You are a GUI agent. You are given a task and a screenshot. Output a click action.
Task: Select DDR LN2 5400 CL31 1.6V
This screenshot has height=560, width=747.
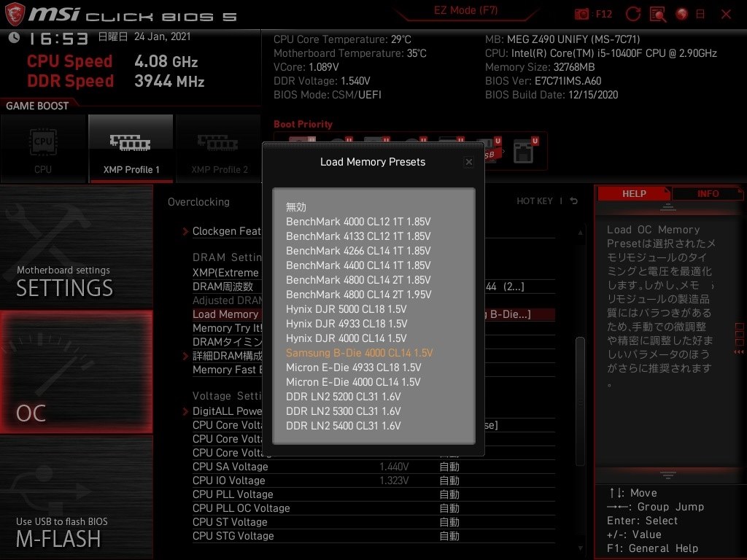(x=343, y=426)
